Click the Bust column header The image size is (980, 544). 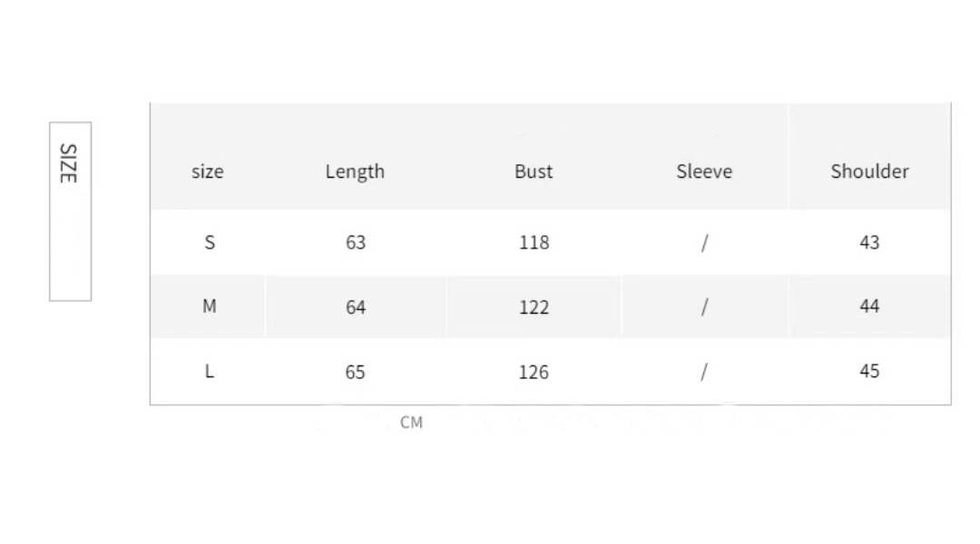534,171
